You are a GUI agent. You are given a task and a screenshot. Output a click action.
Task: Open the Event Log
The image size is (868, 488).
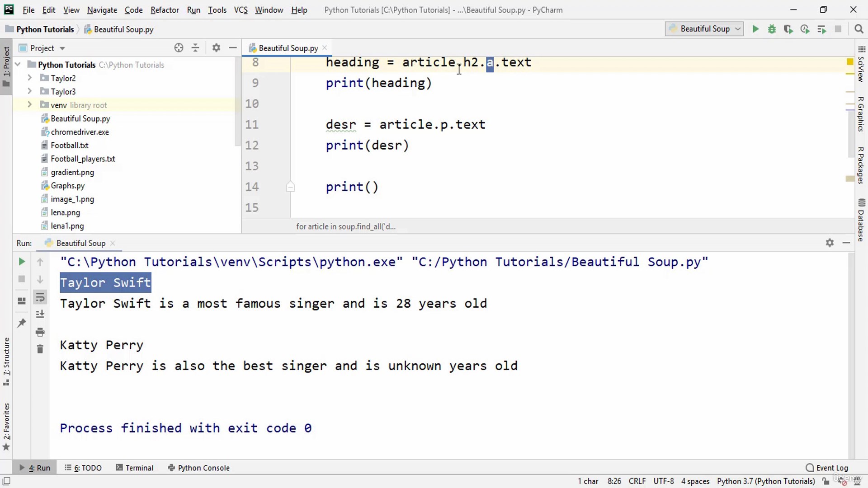coord(827,468)
